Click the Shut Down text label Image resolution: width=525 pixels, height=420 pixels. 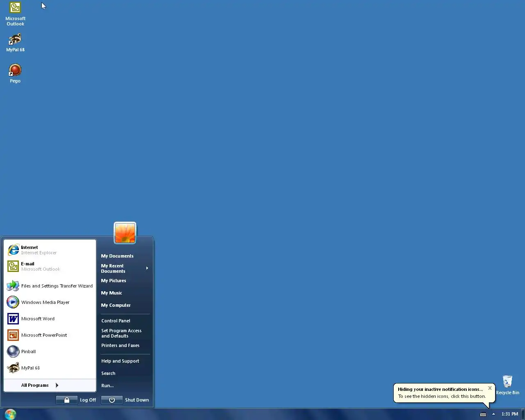coord(137,400)
